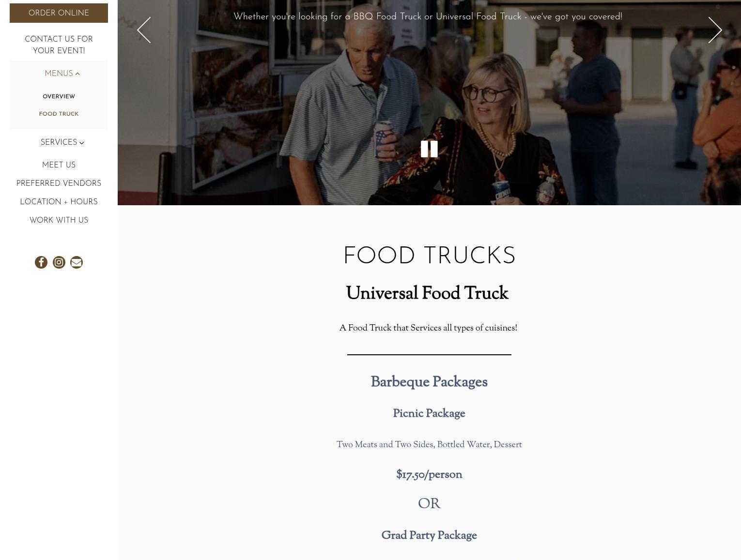Select Overview under Menus
741x560 pixels.
click(59, 96)
